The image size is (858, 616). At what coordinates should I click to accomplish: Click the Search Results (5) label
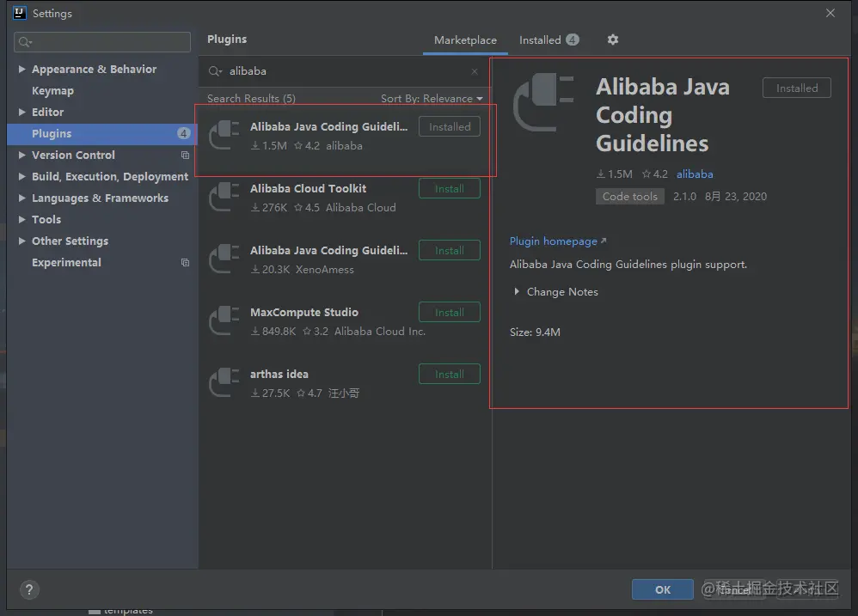pyautogui.click(x=251, y=99)
